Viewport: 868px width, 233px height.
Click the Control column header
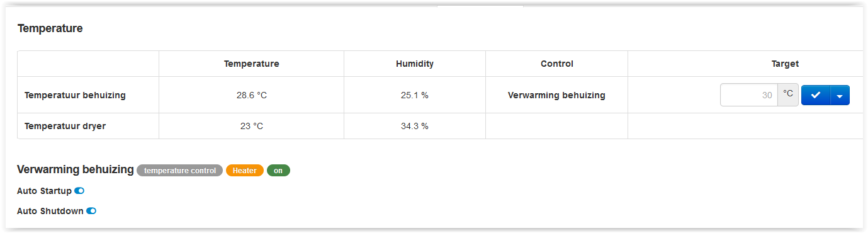tap(557, 64)
